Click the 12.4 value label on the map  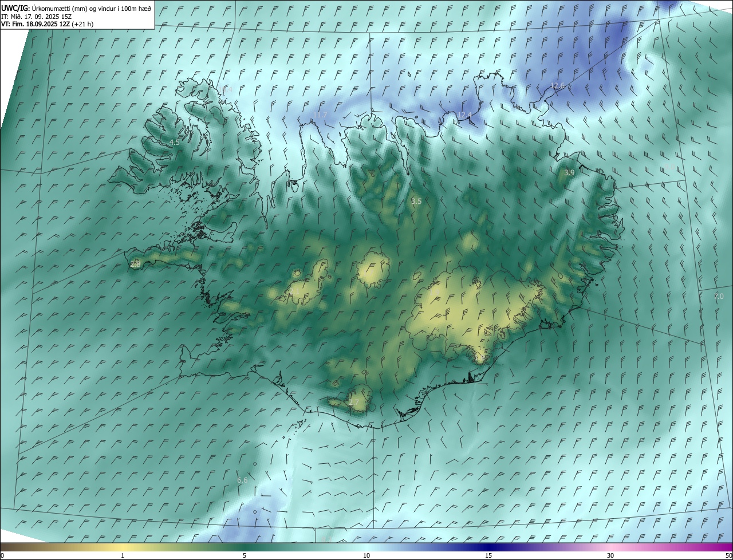(464, 115)
